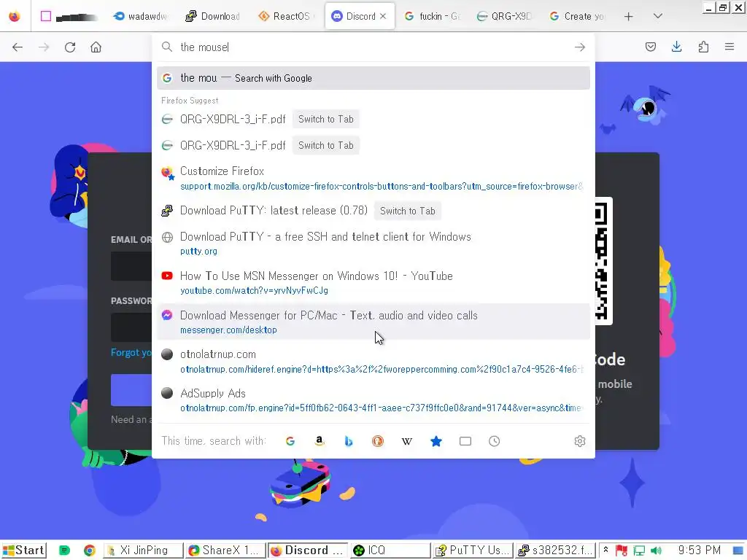
Task: Submit the URL bar with the go arrow
Action: pos(580,47)
